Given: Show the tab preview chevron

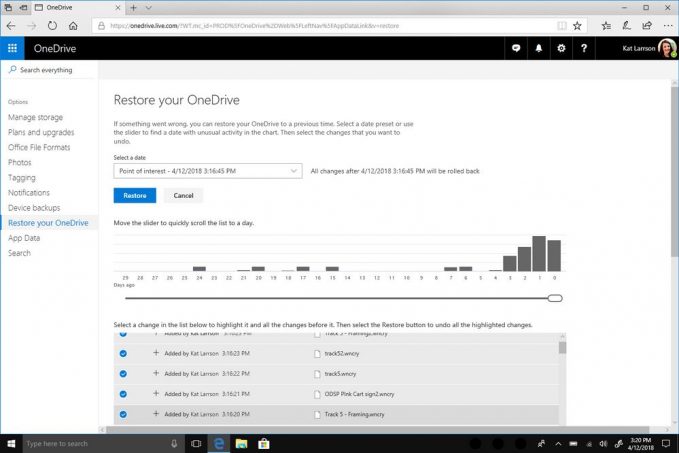Looking at the screenshot, I should 149,8.
